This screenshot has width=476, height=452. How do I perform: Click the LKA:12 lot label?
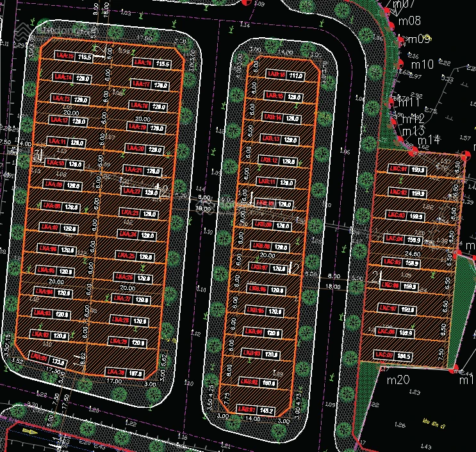59,120
